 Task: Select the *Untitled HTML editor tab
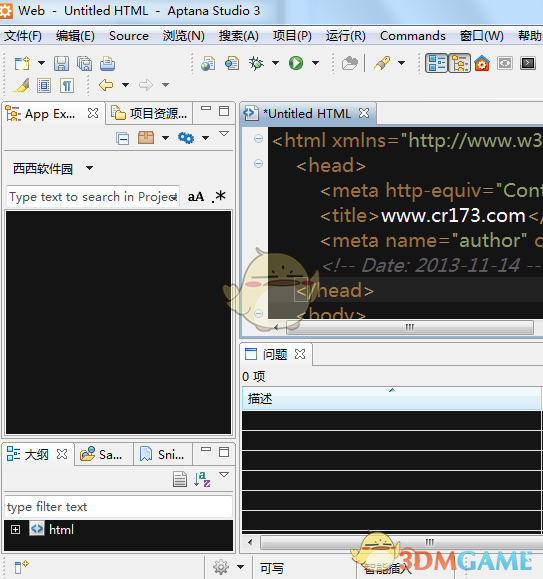point(307,114)
